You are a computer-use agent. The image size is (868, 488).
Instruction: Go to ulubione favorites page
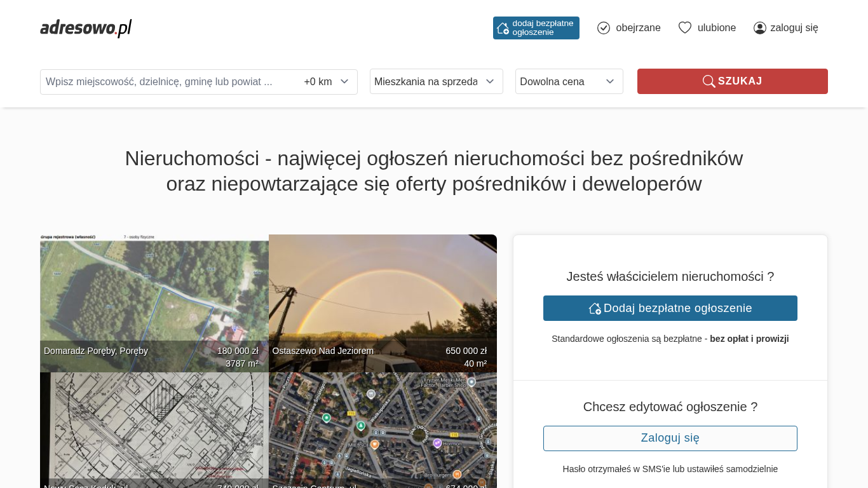[716, 28]
